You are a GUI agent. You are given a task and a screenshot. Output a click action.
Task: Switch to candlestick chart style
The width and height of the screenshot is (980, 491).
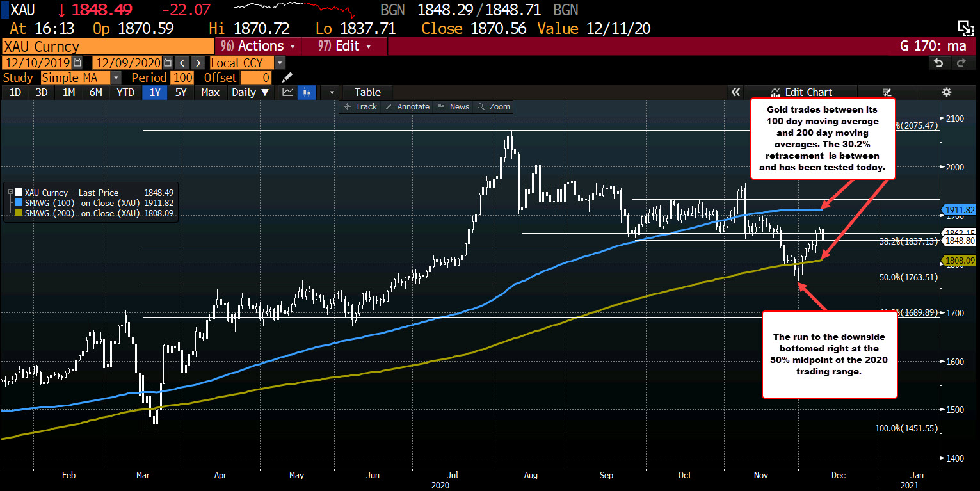[x=308, y=92]
